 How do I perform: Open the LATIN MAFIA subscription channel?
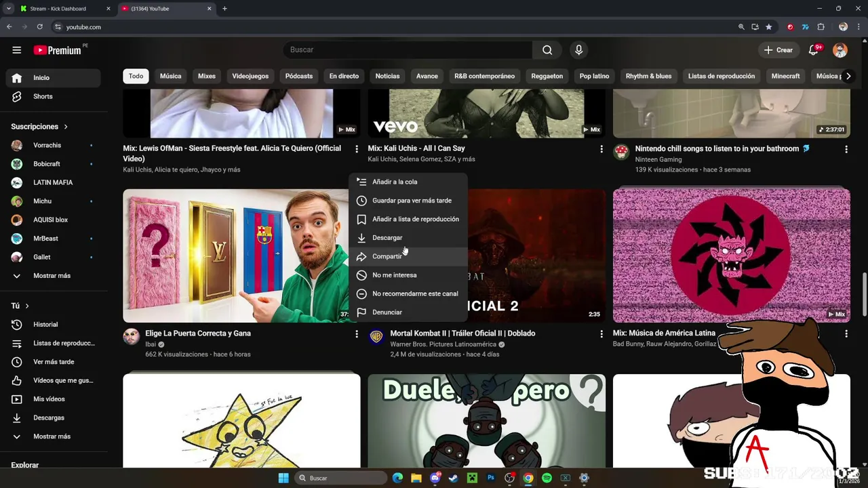tap(53, 182)
